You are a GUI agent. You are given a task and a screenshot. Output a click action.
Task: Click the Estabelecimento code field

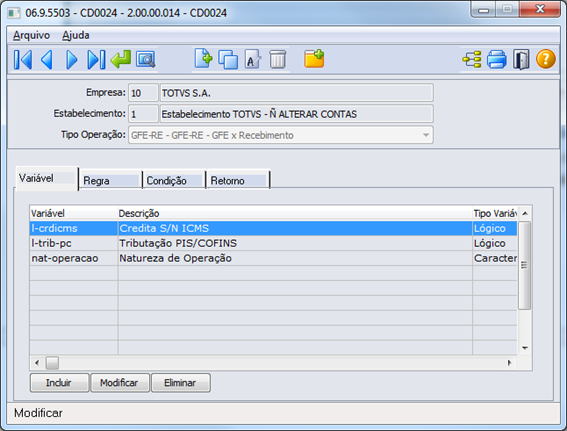[x=143, y=114]
